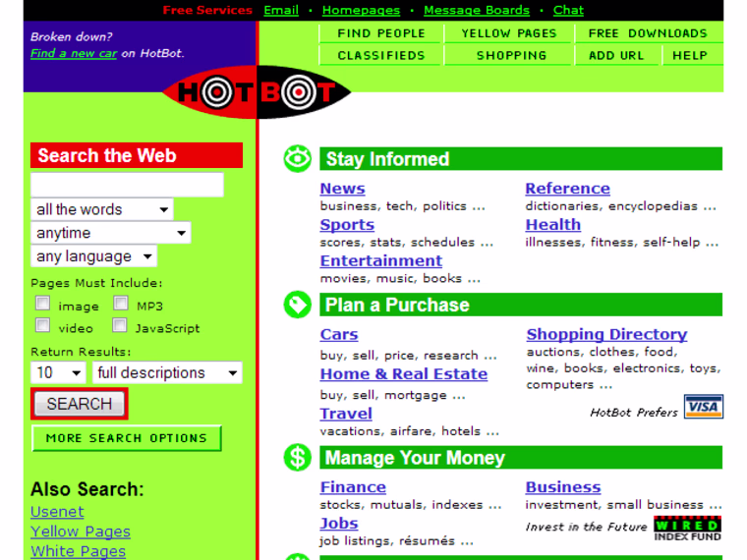Open the YELLOW PAGES tab

click(508, 33)
